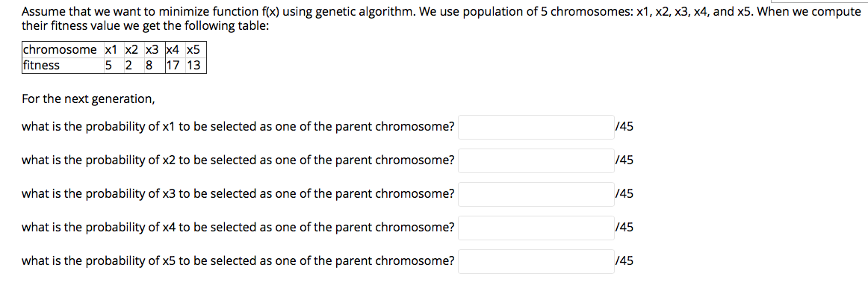Click the '/45' label beside x2 field

(x=624, y=160)
